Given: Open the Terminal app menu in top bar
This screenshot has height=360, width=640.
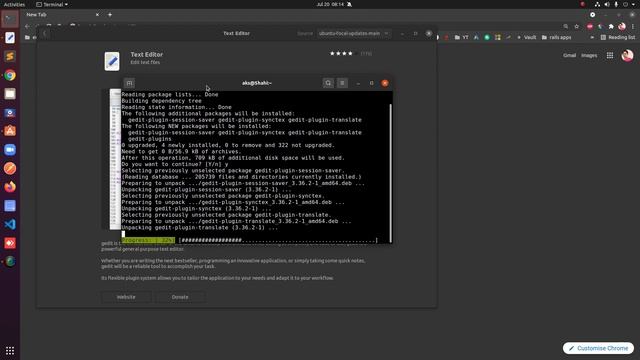Looking at the screenshot, I should tap(52, 4).
